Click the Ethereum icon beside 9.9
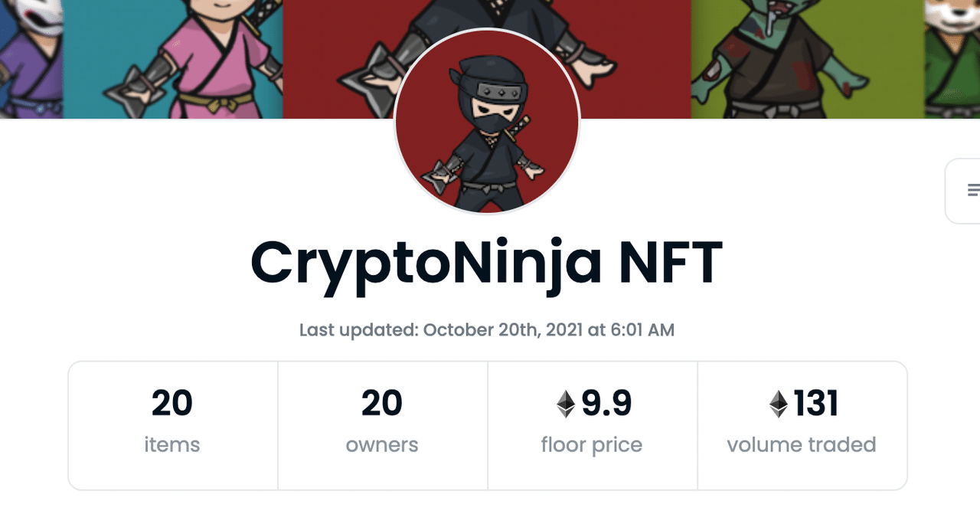980x514 pixels. [567, 403]
